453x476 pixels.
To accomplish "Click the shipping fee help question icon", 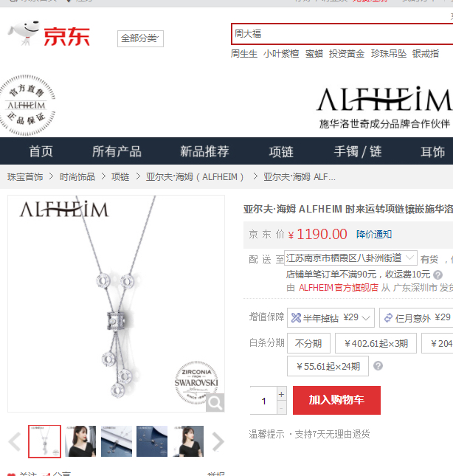I will click(x=438, y=275).
